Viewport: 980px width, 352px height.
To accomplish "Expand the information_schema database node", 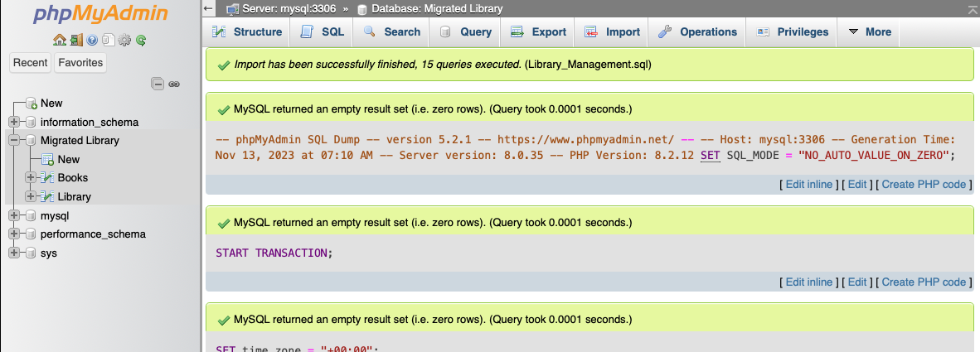I will point(14,122).
